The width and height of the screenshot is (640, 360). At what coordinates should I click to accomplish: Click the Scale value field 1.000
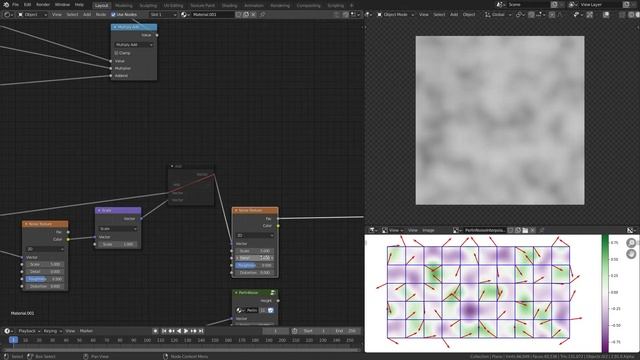point(118,244)
